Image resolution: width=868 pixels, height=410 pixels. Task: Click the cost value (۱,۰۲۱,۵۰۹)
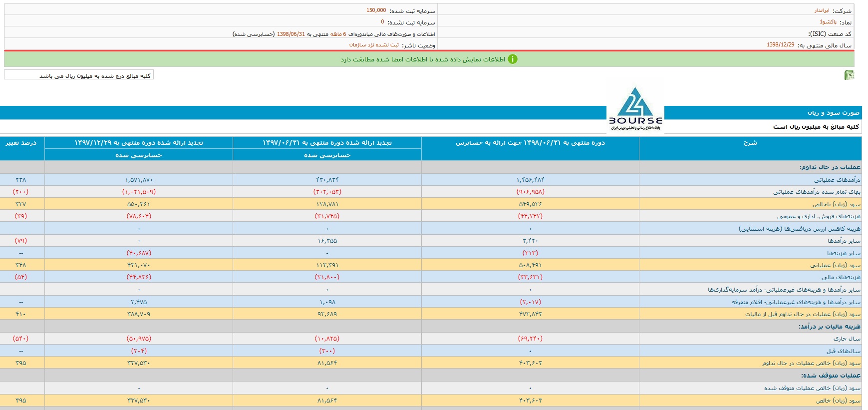(x=139, y=192)
